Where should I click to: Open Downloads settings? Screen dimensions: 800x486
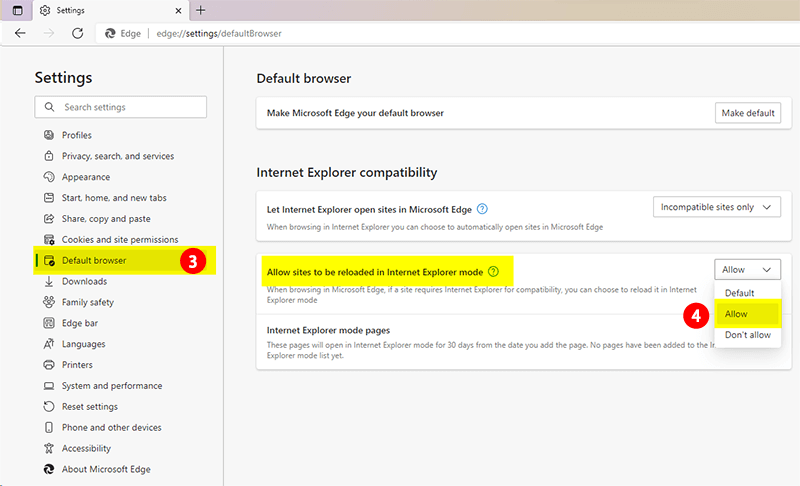[84, 282]
